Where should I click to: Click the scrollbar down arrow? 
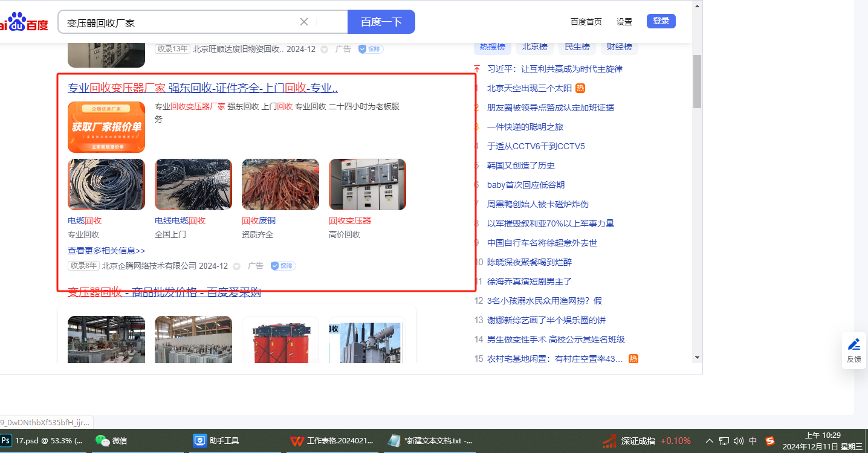click(x=697, y=358)
